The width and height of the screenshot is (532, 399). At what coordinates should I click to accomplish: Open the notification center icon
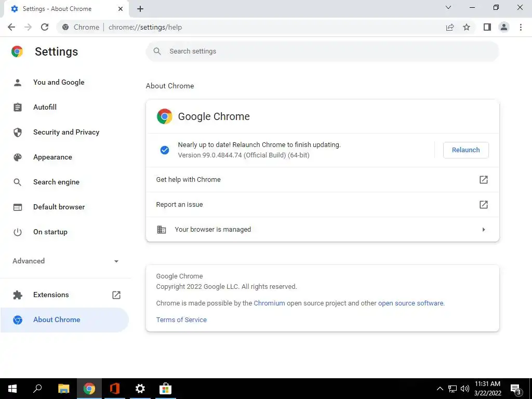[516, 389]
